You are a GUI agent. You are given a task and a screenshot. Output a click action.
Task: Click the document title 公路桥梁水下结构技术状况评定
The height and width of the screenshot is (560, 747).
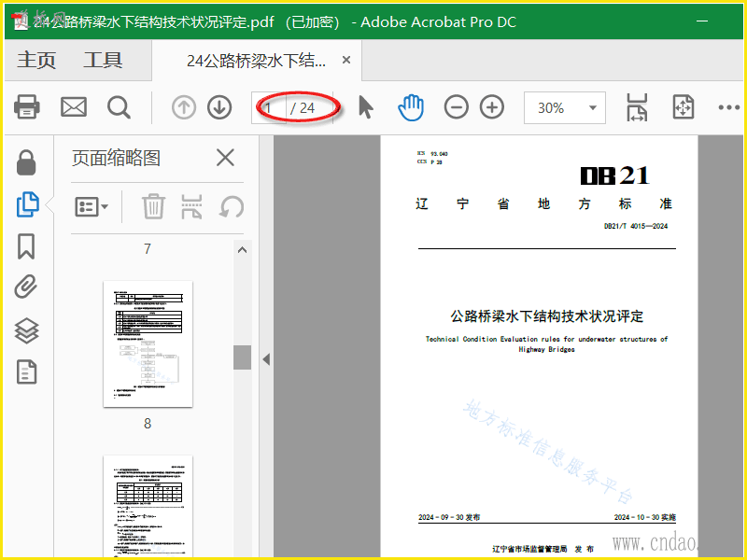pyautogui.click(x=547, y=316)
